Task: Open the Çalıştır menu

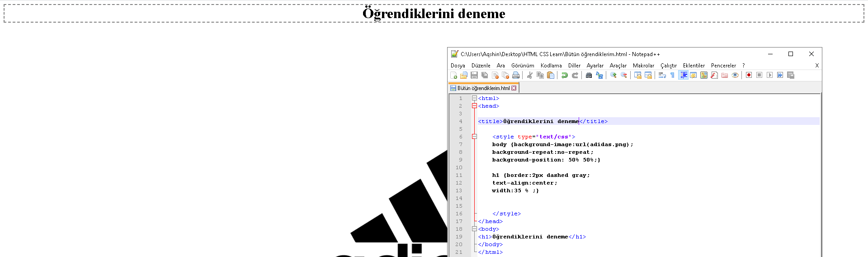Action: pos(669,66)
